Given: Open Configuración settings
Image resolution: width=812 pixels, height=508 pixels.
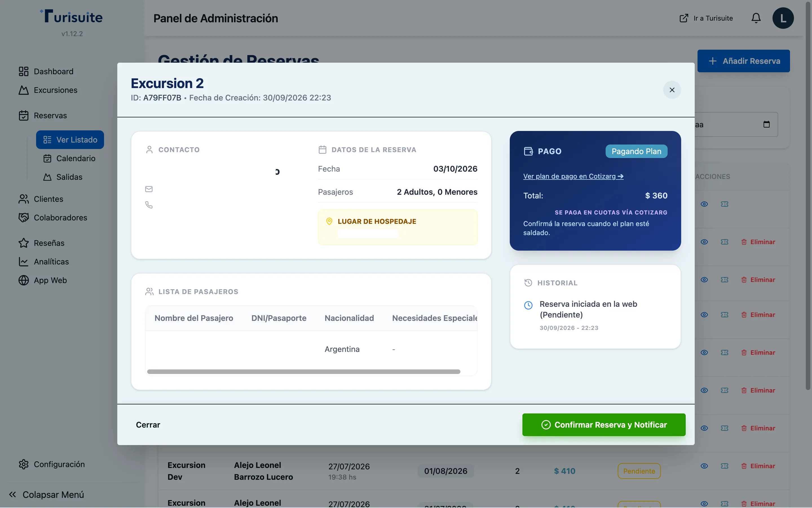Looking at the screenshot, I should [52, 464].
